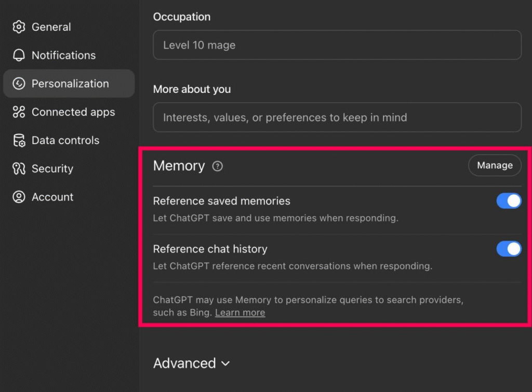Select the Account tab label
532x392 pixels.
click(52, 197)
